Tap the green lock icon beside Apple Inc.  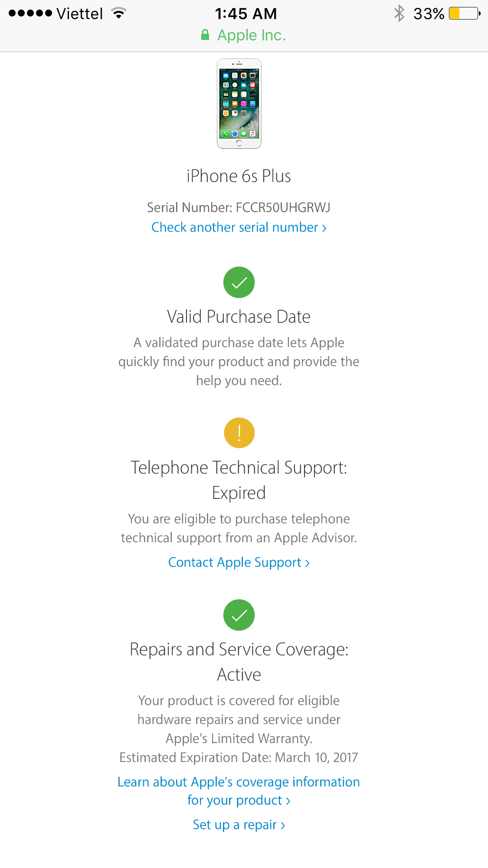pos(205,35)
